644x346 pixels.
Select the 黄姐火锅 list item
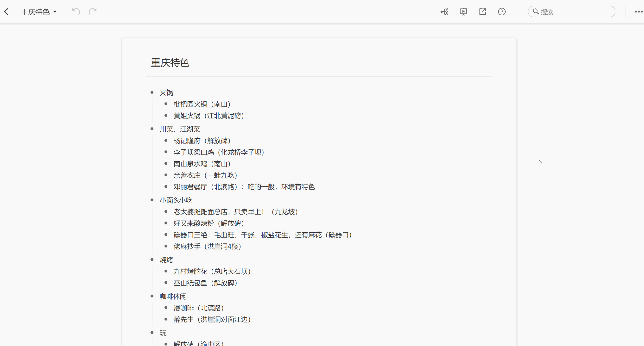(208, 116)
